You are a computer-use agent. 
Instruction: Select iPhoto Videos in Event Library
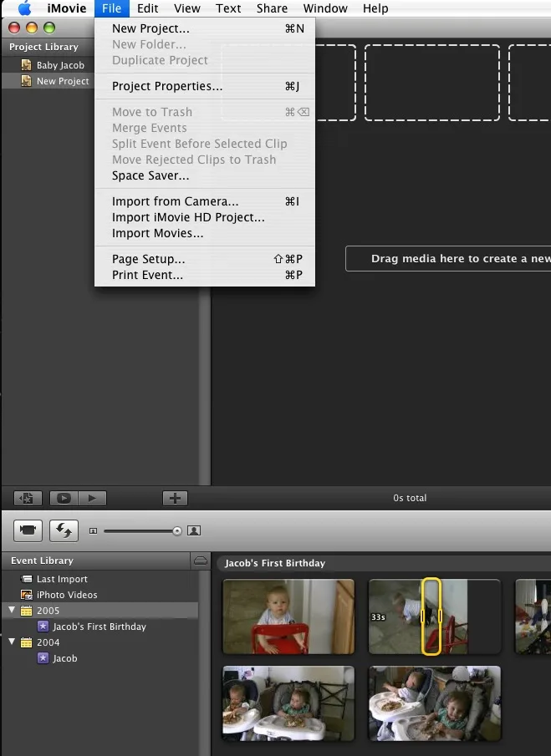[66, 595]
